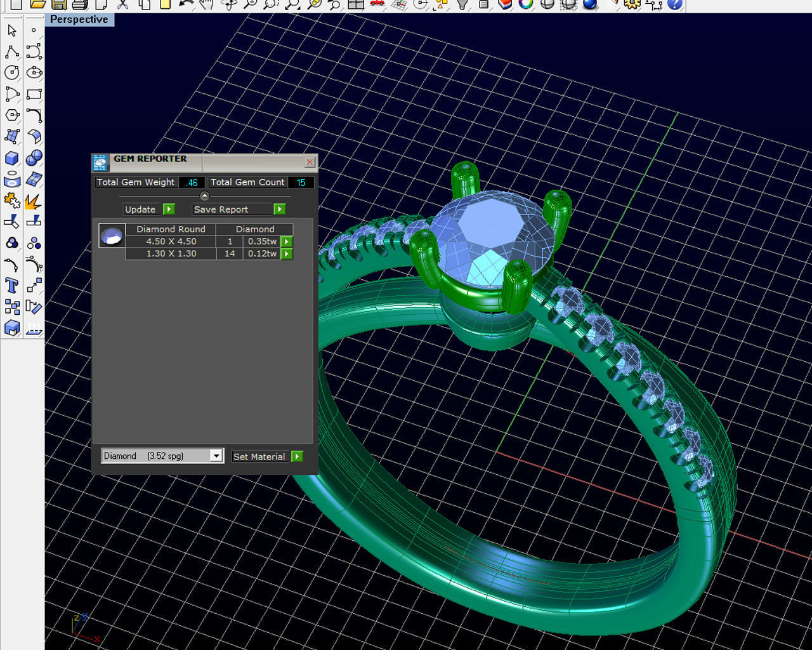Click the Pan hand icon in top toolbar
Screen dimensions: 812x650
[x=206, y=4]
